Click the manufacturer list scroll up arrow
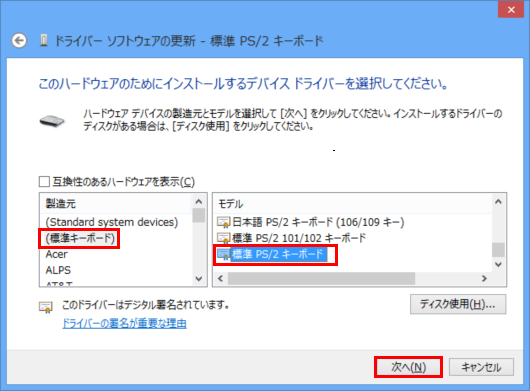 tap(199, 202)
